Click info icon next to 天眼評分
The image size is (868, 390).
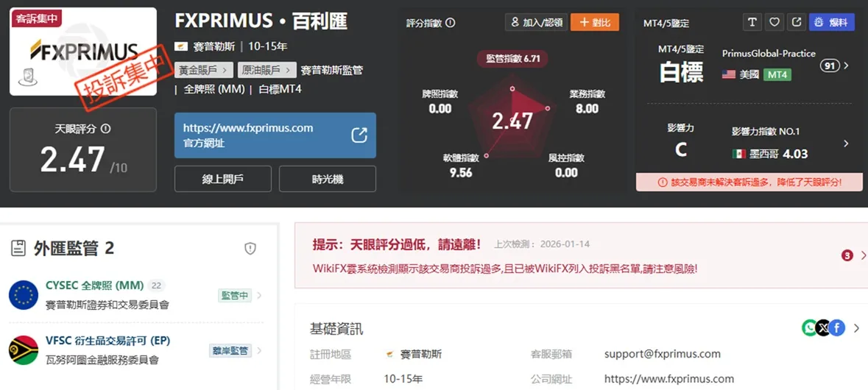106,128
